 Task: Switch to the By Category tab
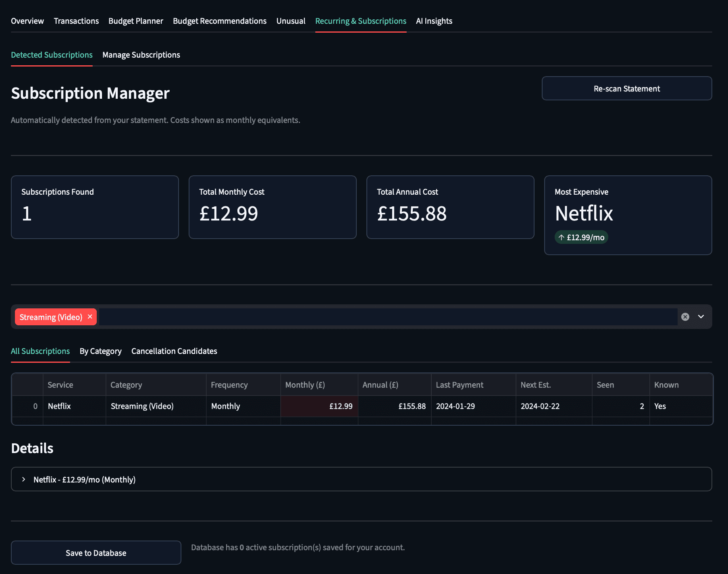[x=101, y=351]
